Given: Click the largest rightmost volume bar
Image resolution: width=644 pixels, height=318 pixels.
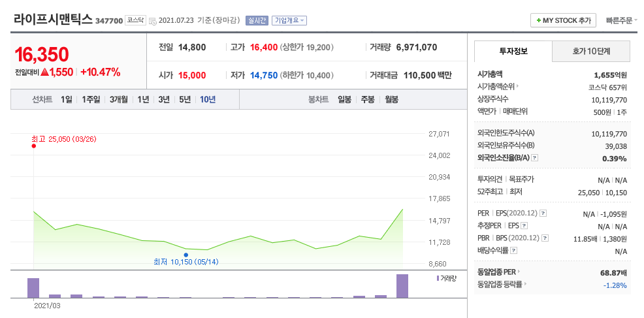Looking at the screenshot, I should 402,286.
